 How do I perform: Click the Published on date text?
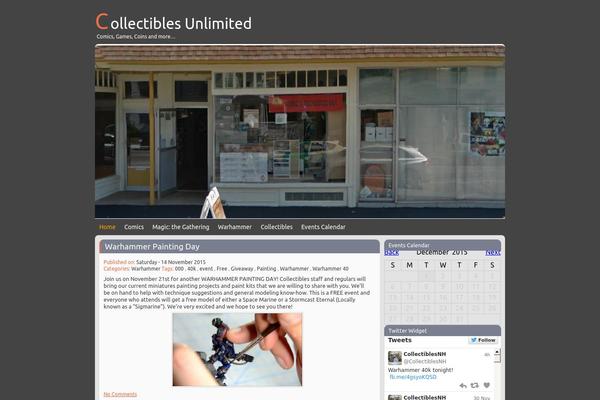click(171, 262)
